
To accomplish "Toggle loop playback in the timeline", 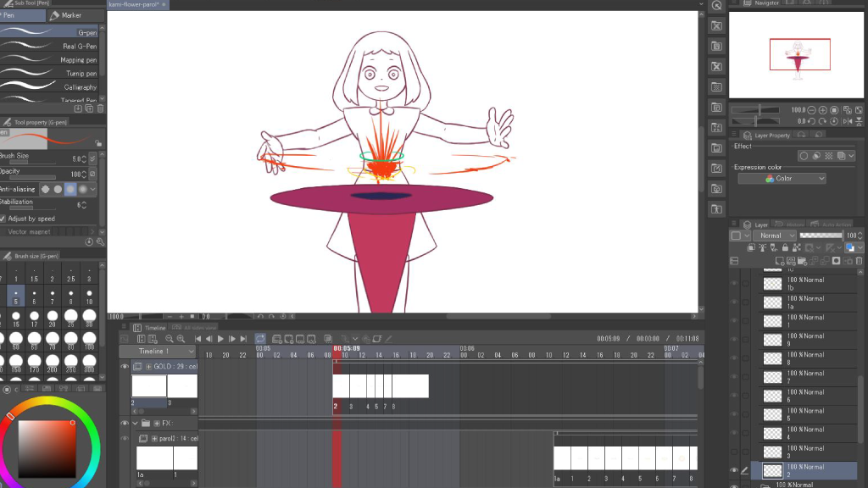I will (259, 339).
